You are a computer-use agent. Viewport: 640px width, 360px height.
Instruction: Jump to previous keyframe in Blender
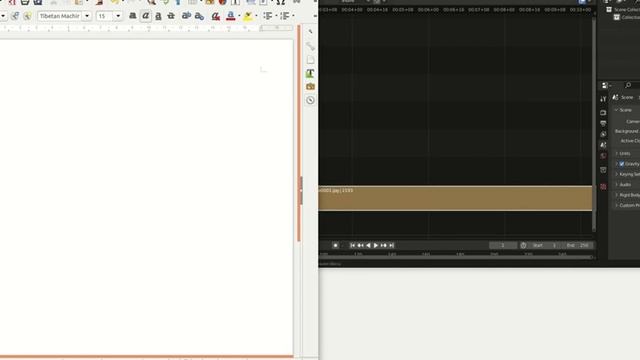click(x=360, y=245)
